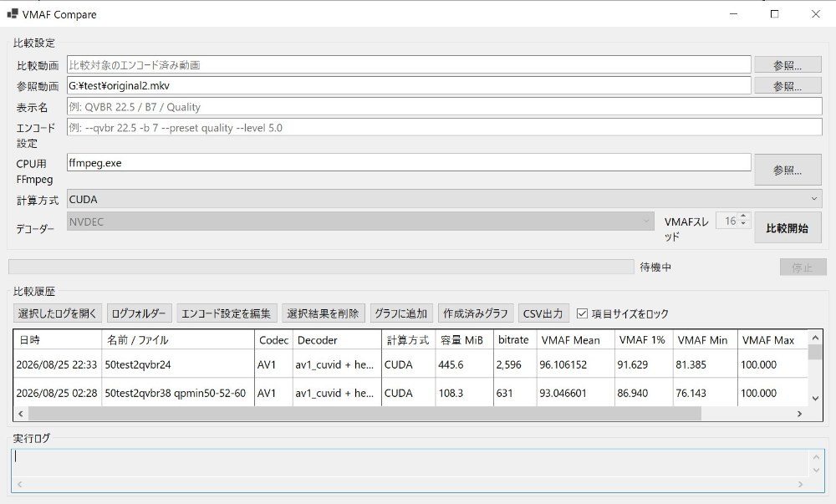Click the 表示名 input field
This screenshot has height=504, width=836.
(444, 106)
